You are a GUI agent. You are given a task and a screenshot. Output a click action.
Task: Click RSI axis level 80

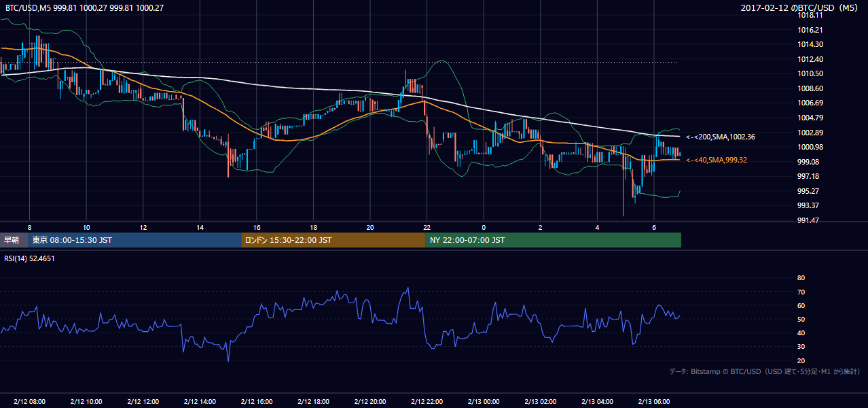point(801,278)
